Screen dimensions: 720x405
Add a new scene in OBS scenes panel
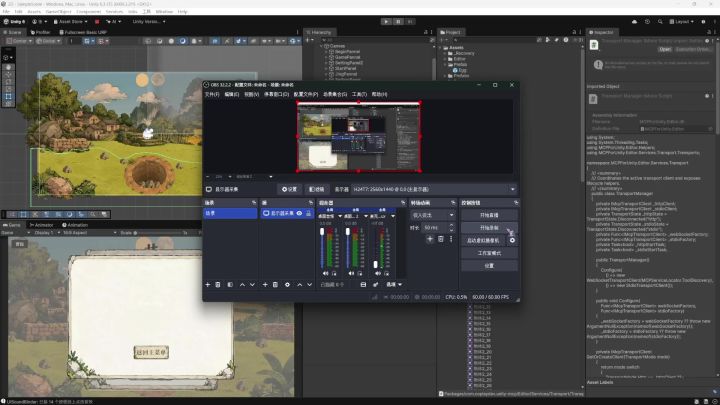point(208,285)
